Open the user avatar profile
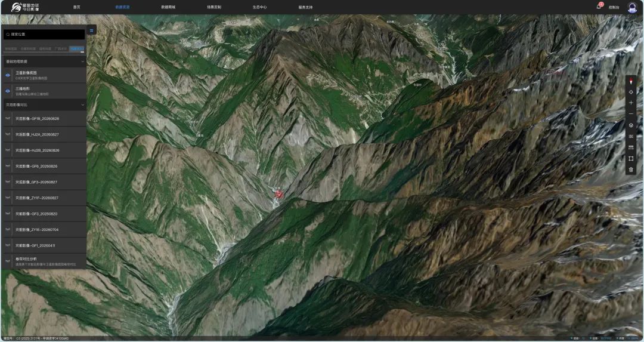This screenshot has width=644, height=342. pyautogui.click(x=632, y=7)
